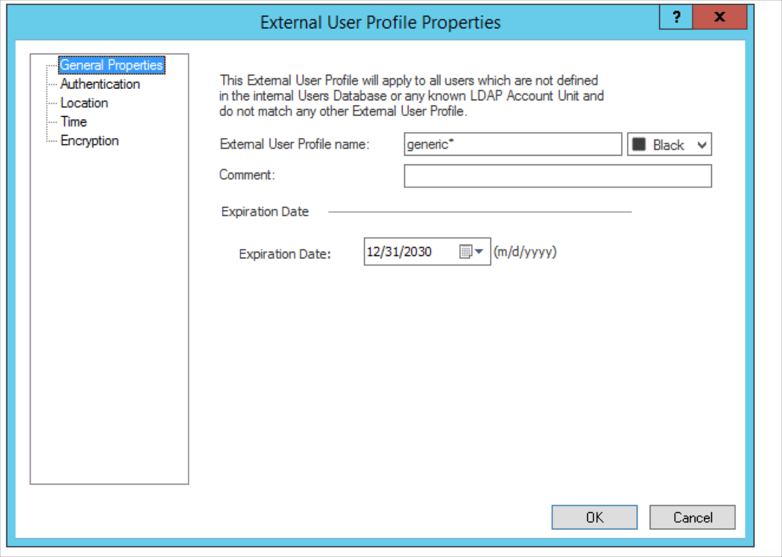
Task: Click the dialog title bar text
Action: pyautogui.click(x=380, y=22)
